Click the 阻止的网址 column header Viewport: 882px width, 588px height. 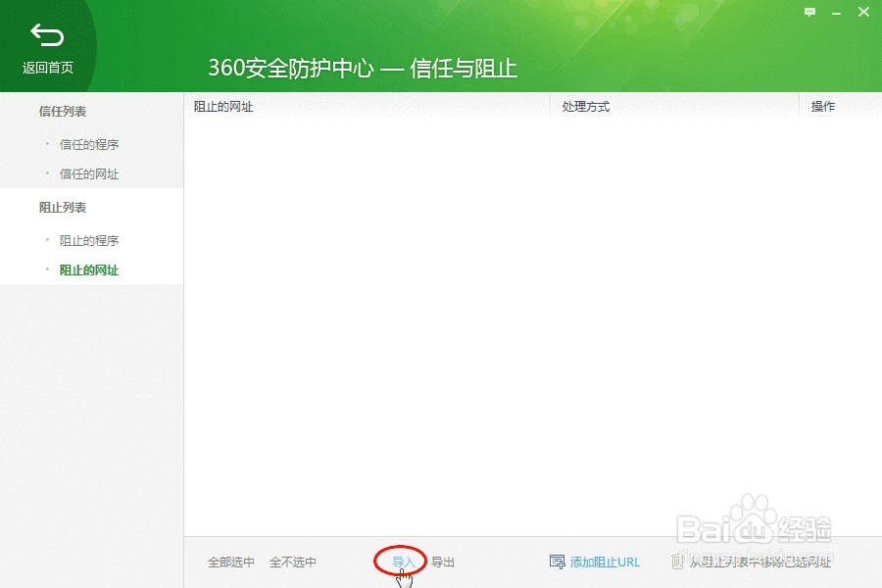(223, 107)
